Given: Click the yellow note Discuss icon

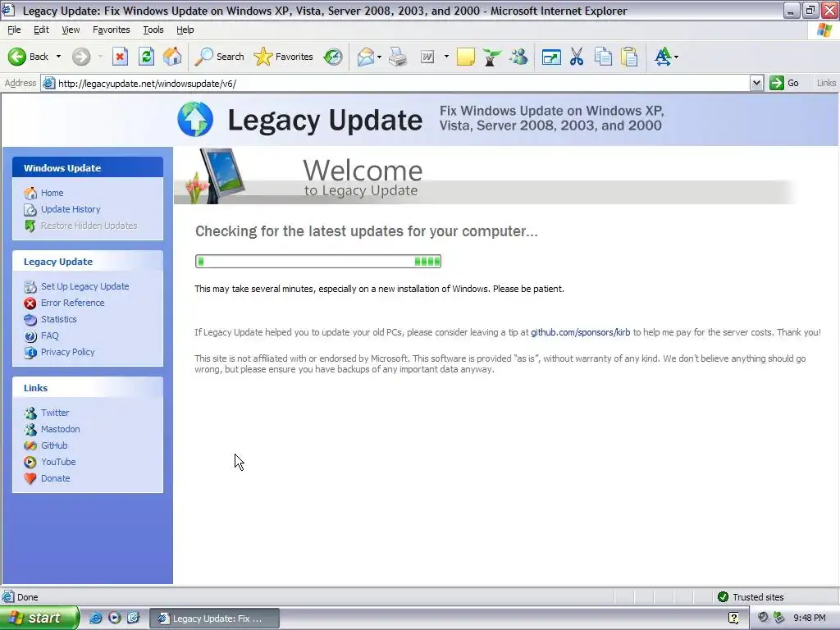Looking at the screenshot, I should tap(466, 57).
